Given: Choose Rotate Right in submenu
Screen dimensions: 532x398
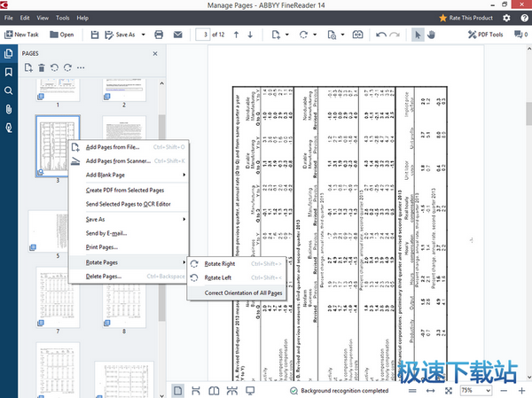Looking at the screenshot, I should coord(237,263).
